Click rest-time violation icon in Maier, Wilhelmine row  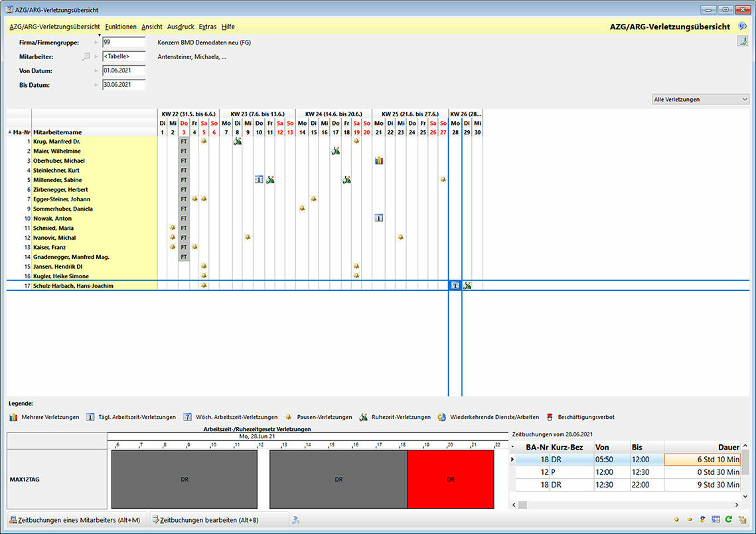coord(336,151)
